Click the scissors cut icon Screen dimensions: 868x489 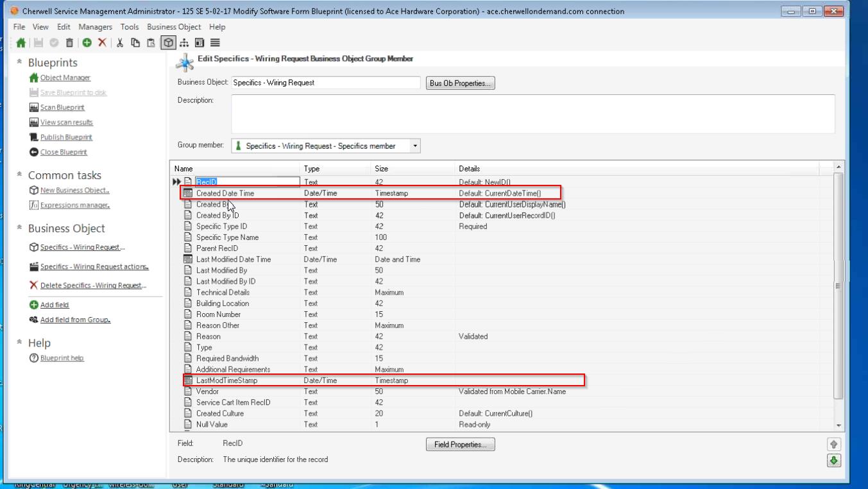point(119,43)
